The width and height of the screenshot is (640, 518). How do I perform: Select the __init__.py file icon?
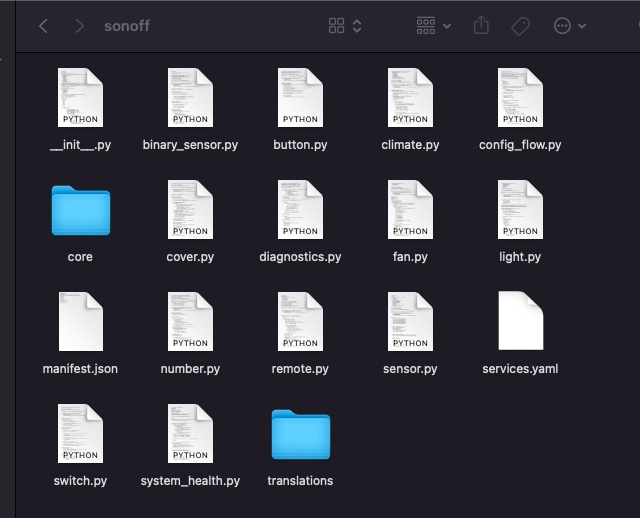80,98
